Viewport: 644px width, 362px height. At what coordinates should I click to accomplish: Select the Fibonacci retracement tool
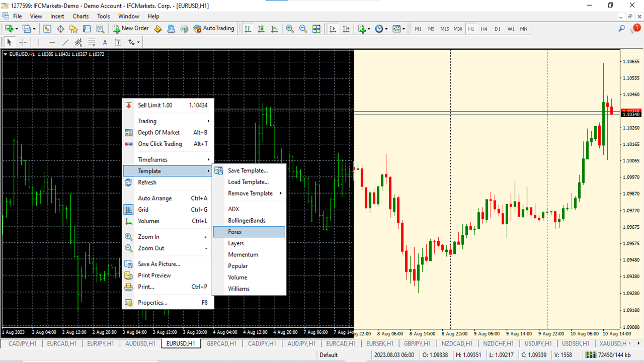click(x=92, y=42)
